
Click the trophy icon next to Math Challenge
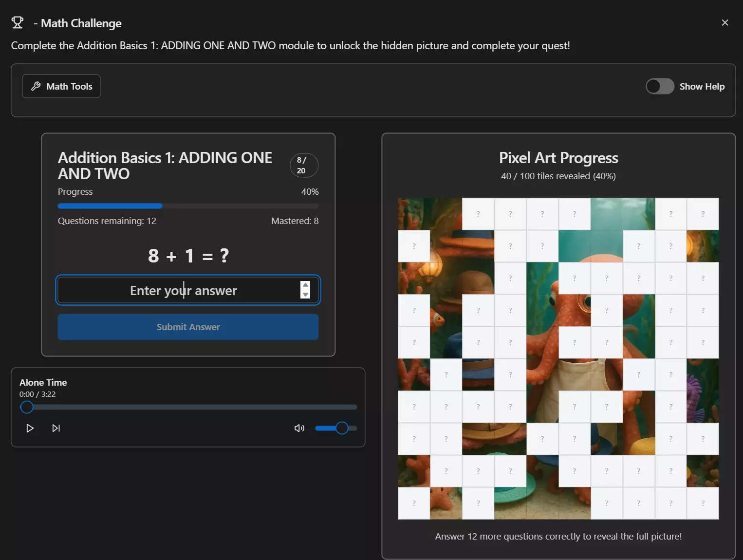(x=18, y=22)
